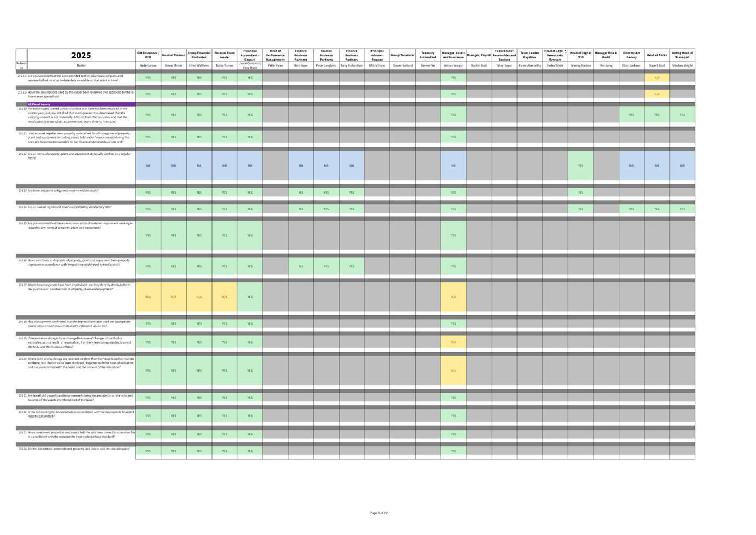The height and width of the screenshot is (535, 756).
Task: Click the bottom-left YES cell of the table
Action: [148, 451]
